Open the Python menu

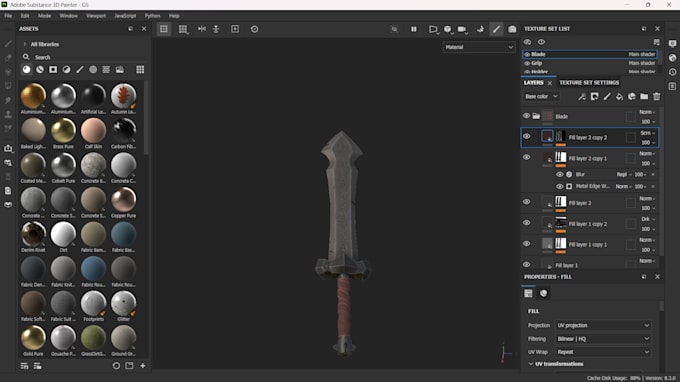(x=152, y=16)
